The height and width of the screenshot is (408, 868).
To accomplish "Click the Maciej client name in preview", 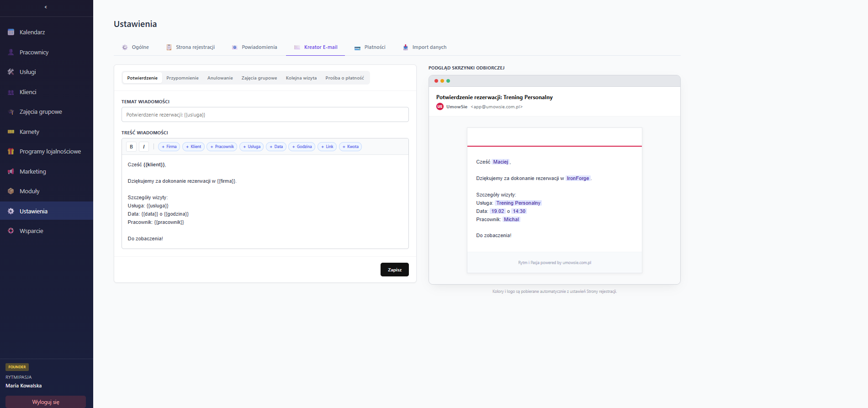I will 501,162.
